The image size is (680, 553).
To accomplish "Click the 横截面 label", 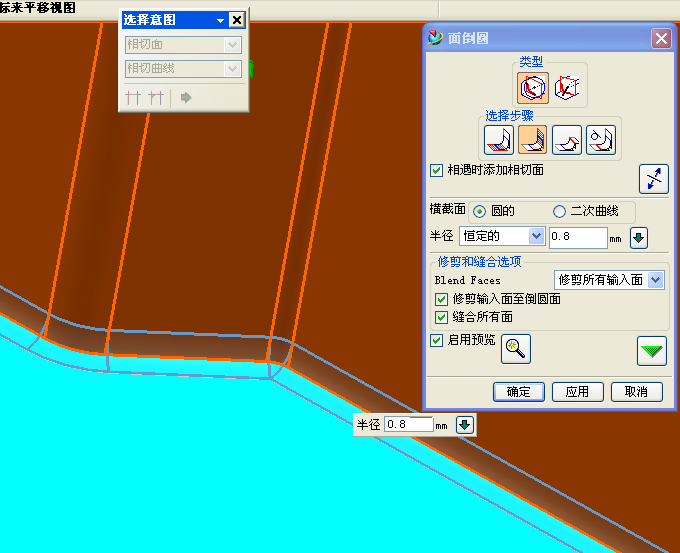I will point(448,209).
